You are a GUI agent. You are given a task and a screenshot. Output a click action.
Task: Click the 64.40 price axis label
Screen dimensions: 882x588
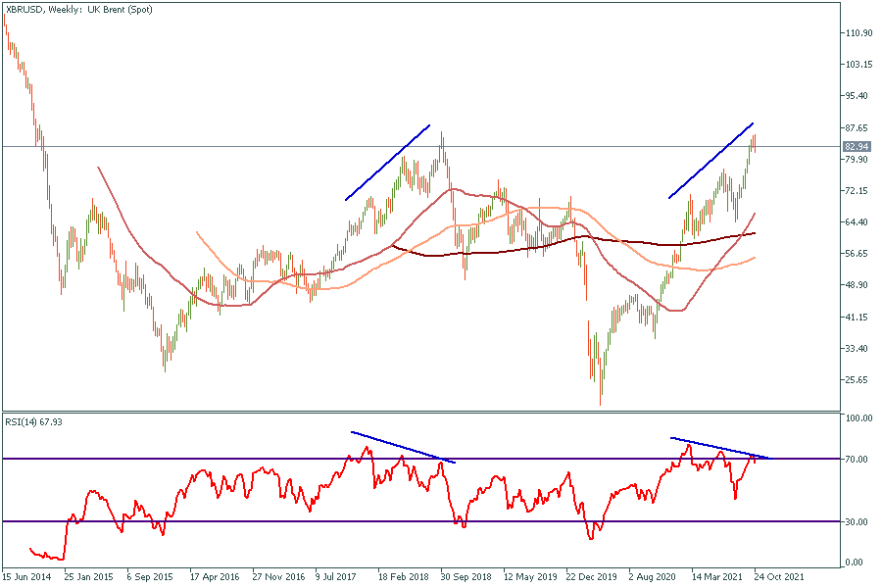tap(857, 222)
